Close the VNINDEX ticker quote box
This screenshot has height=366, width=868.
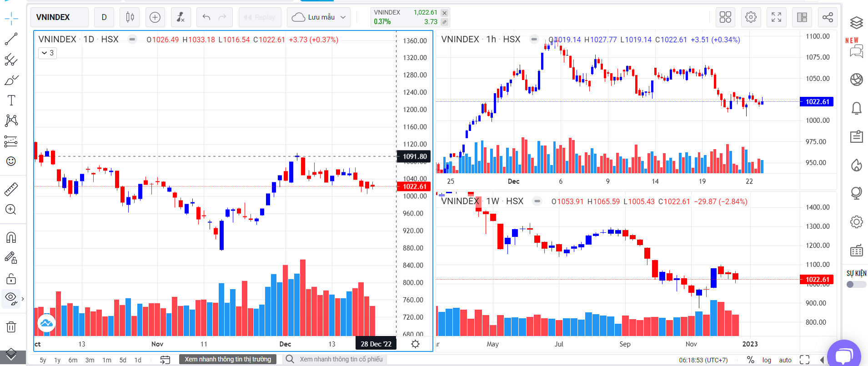pyautogui.click(x=445, y=13)
